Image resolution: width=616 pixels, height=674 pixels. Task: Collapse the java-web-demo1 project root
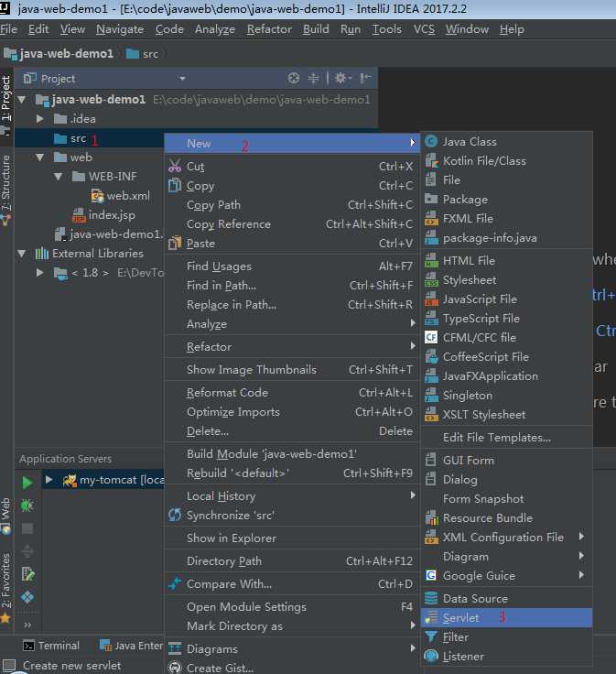click(22, 100)
